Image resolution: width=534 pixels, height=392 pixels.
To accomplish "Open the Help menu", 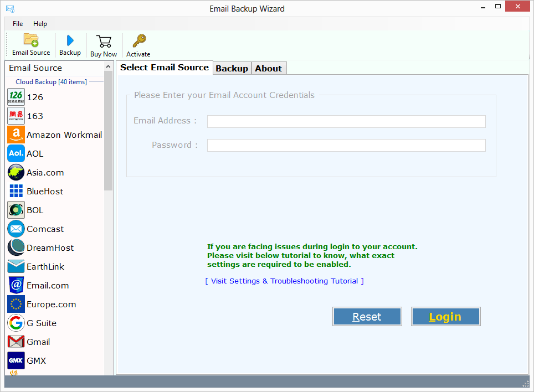I will tap(40, 24).
